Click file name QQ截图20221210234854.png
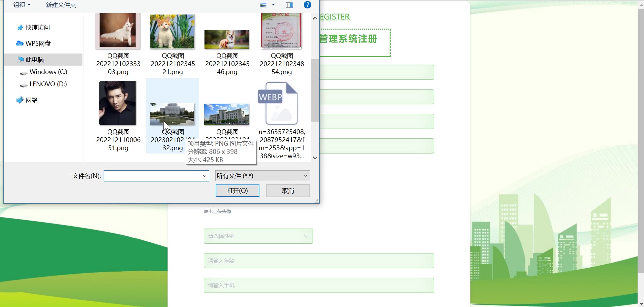This screenshot has height=307, width=644. coord(282,64)
